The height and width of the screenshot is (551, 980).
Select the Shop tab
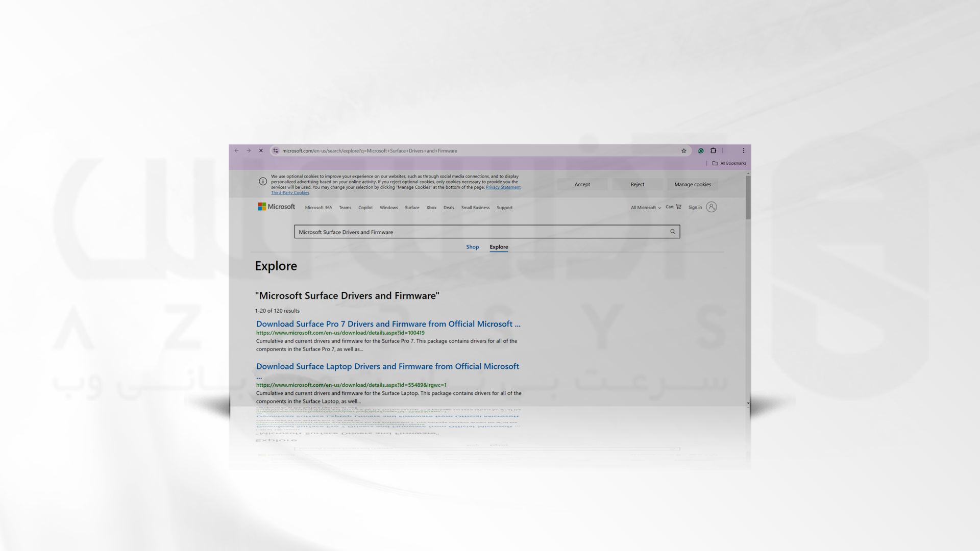click(473, 246)
